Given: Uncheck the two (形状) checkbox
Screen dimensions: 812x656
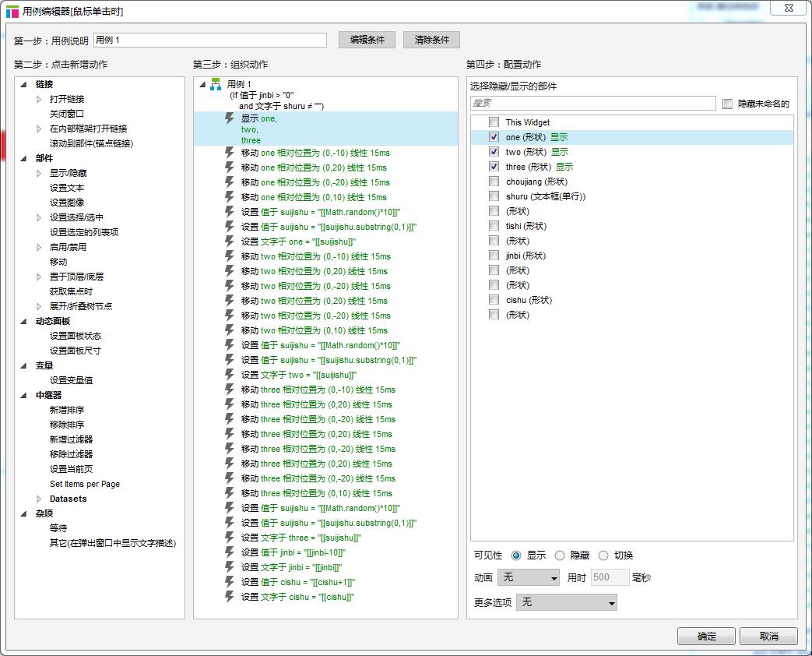Looking at the screenshot, I should point(494,152).
